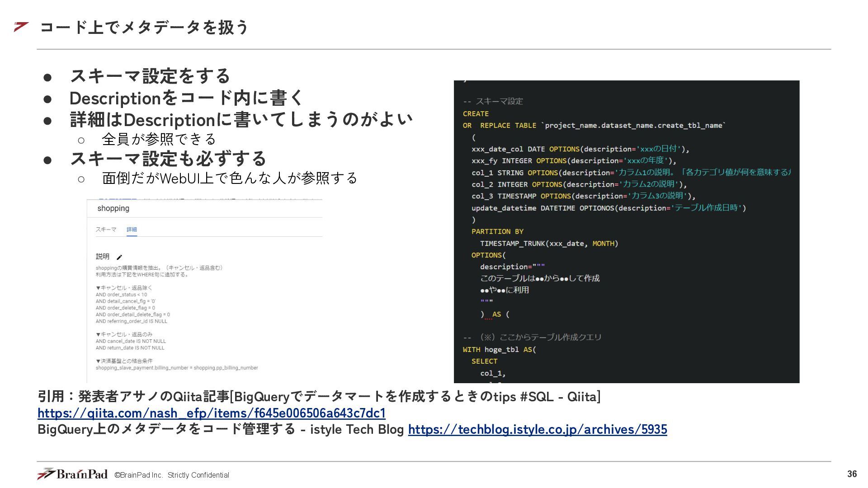Click the 全員が参照できる sub-bullet
Image resolution: width=868 pixels, height=488 pixels.
[159, 139]
